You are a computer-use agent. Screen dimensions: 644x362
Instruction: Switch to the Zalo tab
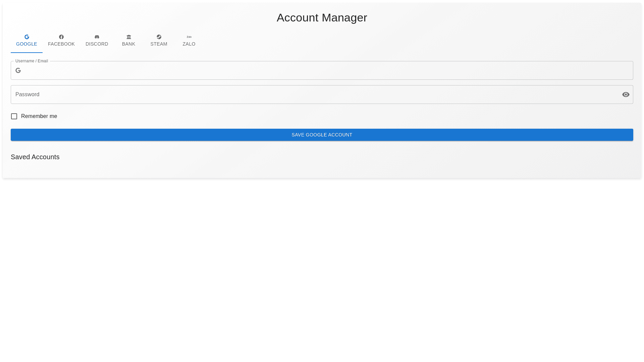(189, 44)
